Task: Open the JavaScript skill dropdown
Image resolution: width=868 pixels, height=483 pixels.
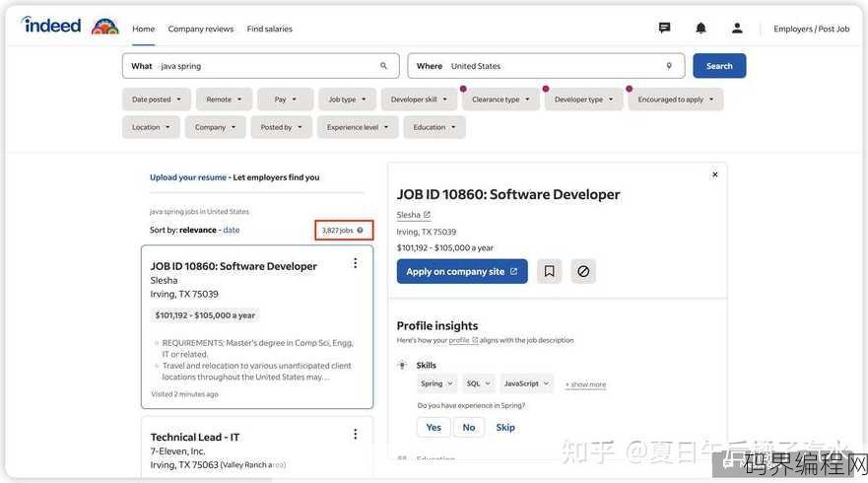Action: pyautogui.click(x=526, y=383)
